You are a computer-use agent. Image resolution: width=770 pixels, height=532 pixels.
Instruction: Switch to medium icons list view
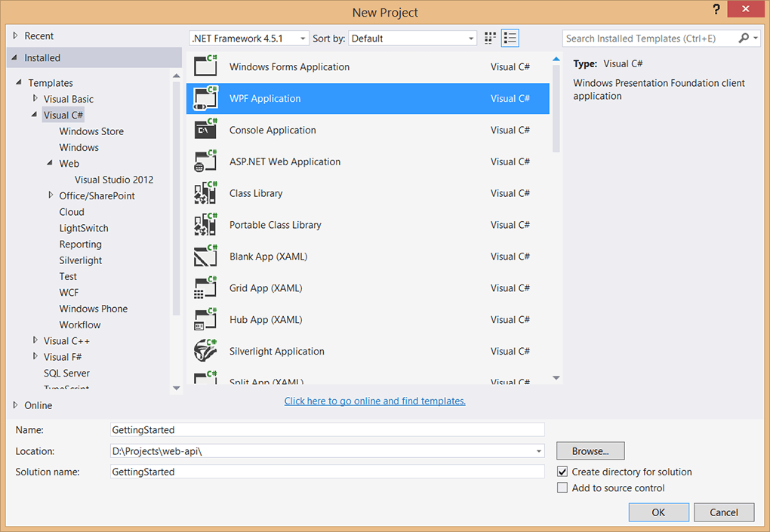(x=510, y=38)
